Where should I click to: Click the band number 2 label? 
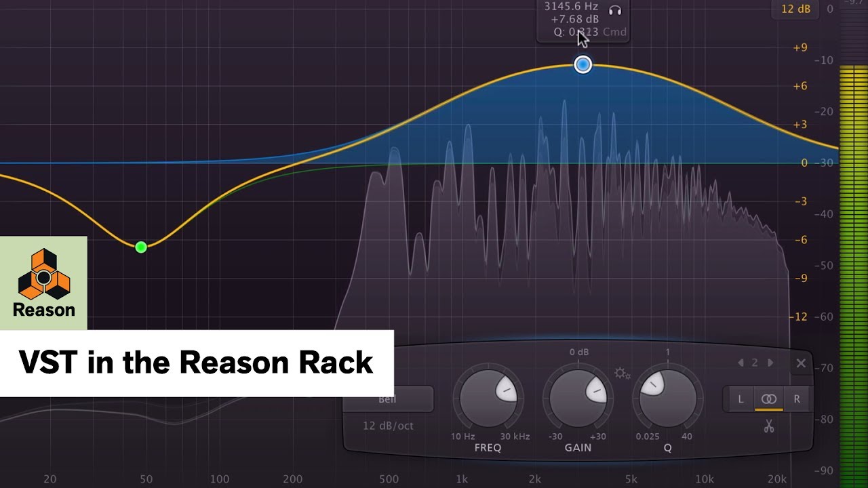pos(755,363)
